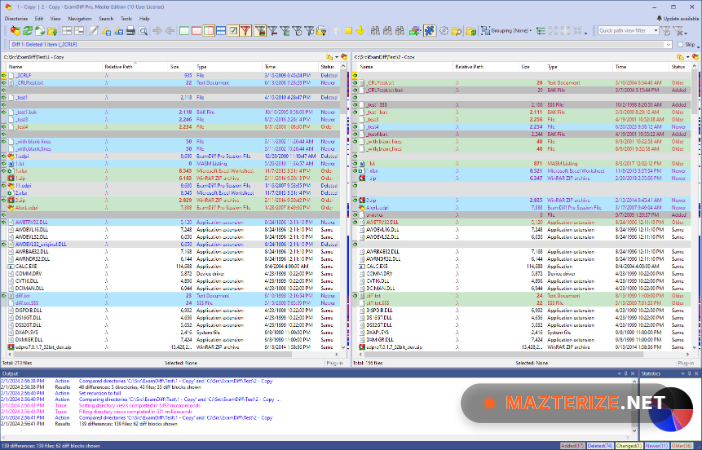Sort left pane by Relative Path header

point(134,67)
